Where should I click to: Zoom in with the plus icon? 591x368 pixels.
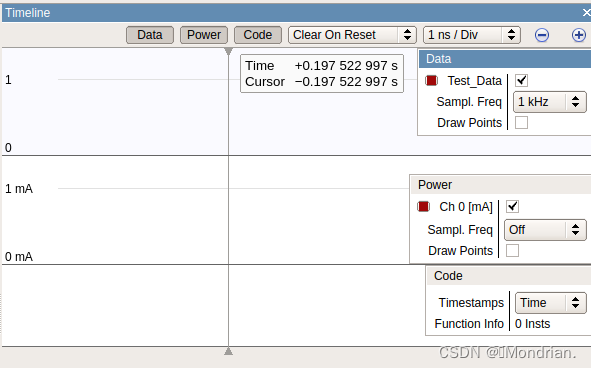pos(579,35)
